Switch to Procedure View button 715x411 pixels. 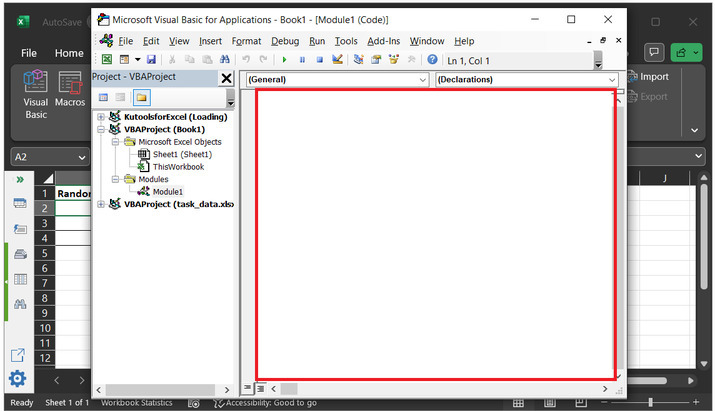click(247, 388)
